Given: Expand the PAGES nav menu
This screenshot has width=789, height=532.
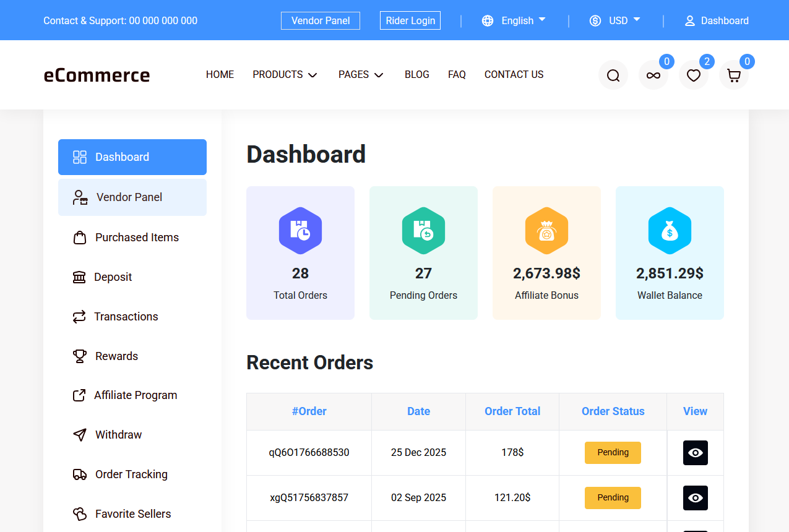Looking at the screenshot, I should pos(361,74).
